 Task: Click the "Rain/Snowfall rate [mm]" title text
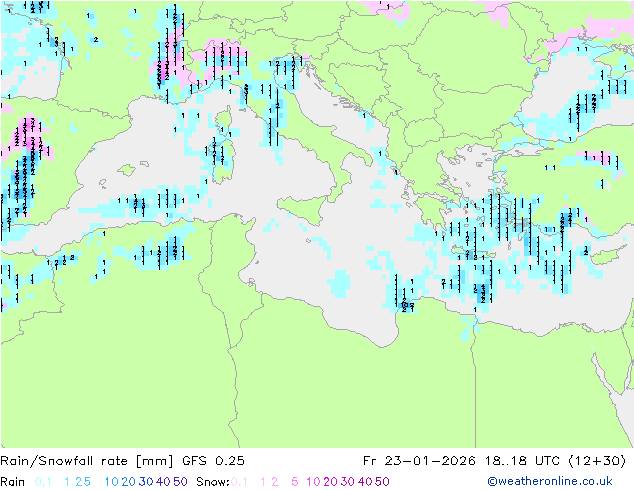point(87,461)
